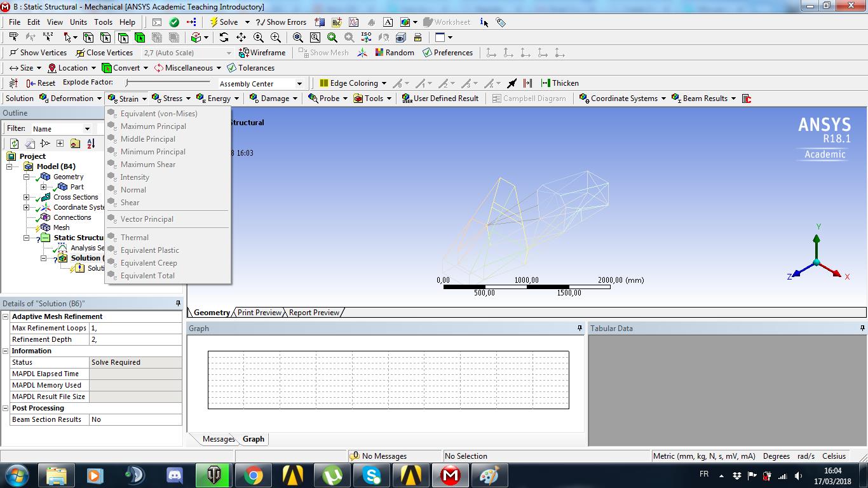Select the Rotate view tool

pyautogui.click(x=223, y=37)
